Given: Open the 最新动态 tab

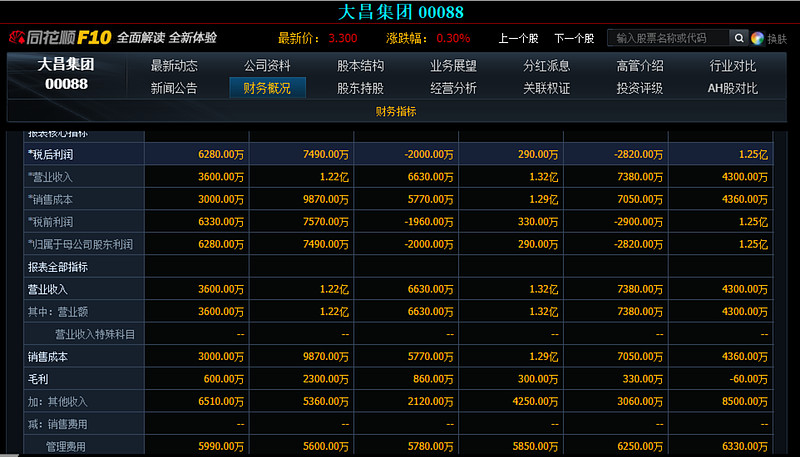Looking at the screenshot, I should 174,66.
